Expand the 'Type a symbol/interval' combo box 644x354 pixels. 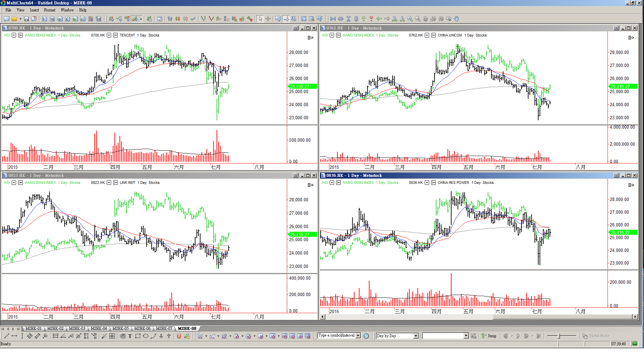tap(358, 336)
